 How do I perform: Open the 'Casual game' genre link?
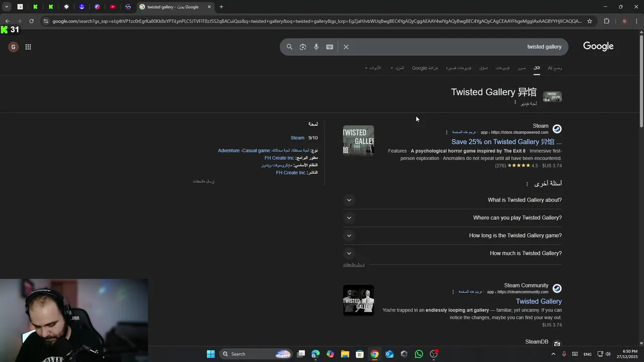(x=256, y=150)
